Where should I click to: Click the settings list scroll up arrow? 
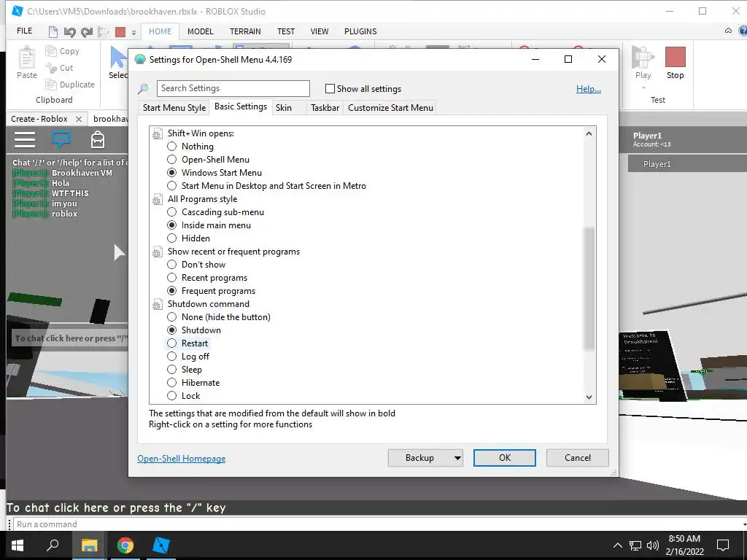[x=589, y=134]
